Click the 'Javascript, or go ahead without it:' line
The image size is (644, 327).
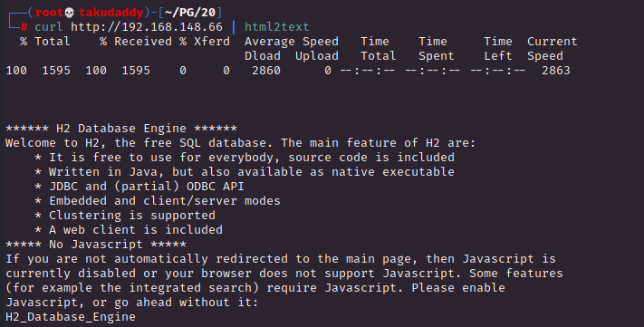pyautogui.click(x=132, y=303)
